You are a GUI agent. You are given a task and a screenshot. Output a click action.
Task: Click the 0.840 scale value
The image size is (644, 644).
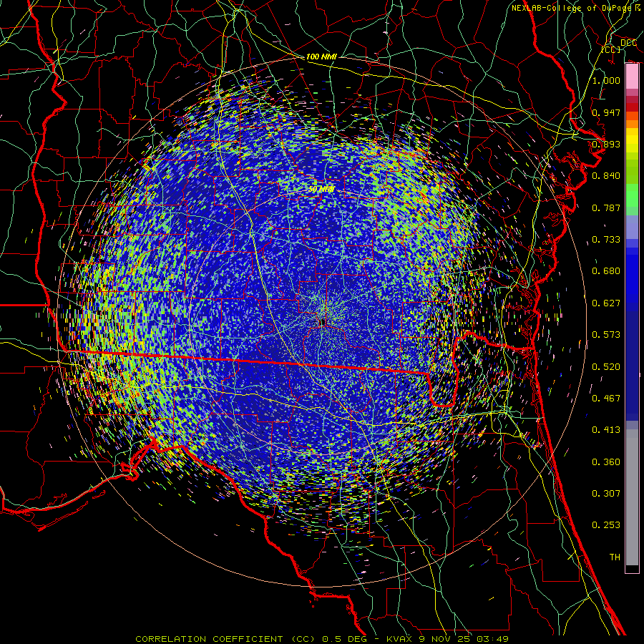(606, 176)
